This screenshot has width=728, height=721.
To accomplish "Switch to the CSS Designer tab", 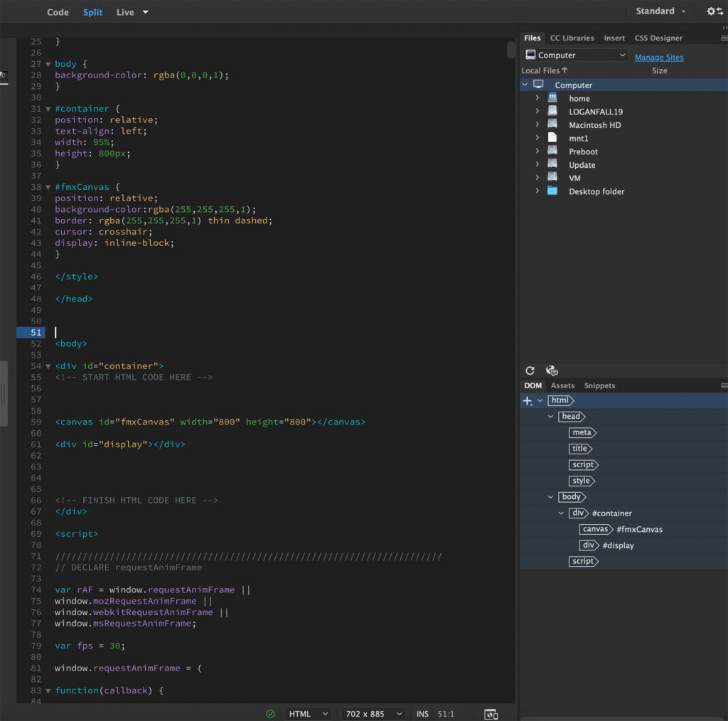I will (658, 38).
